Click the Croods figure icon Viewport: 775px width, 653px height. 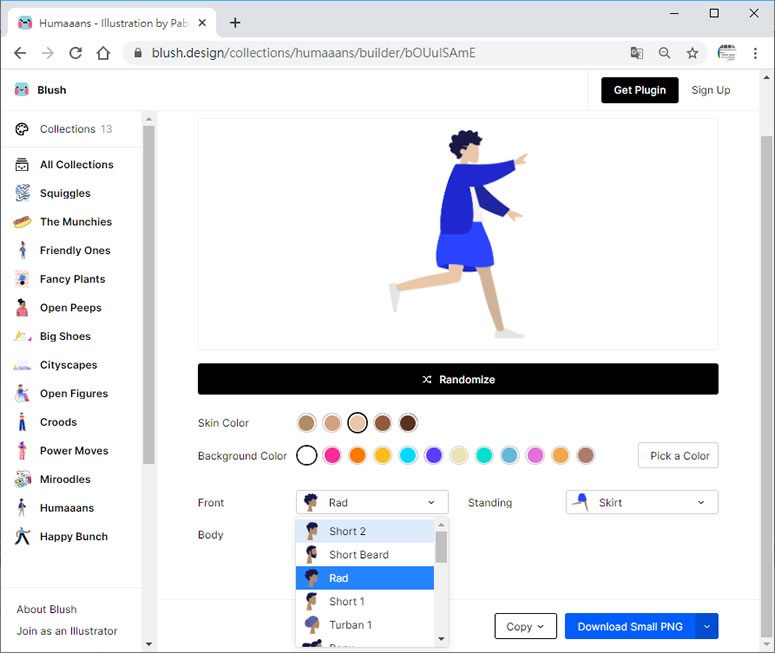click(x=22, y=422)
